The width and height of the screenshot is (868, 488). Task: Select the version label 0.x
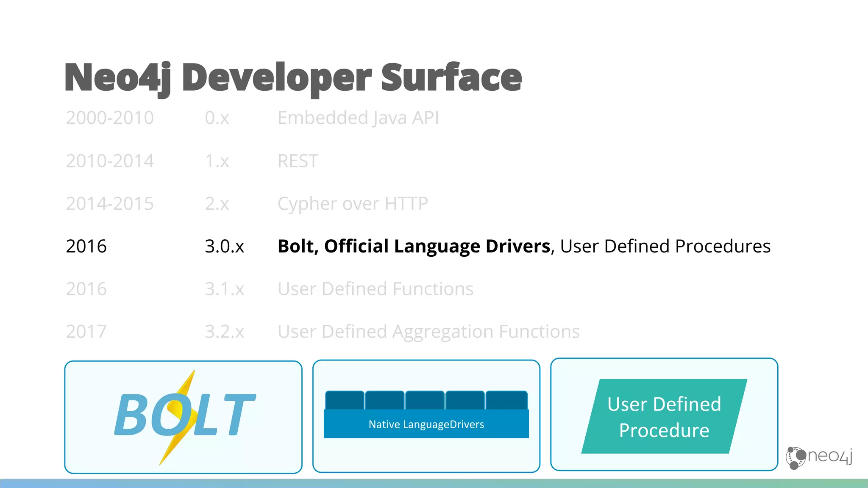coord(217,118)
